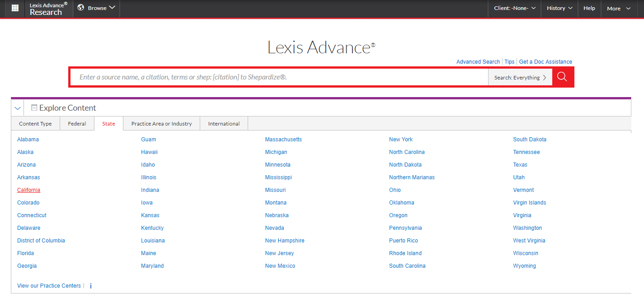Open the Puerto Rico link

coord(404,241)
